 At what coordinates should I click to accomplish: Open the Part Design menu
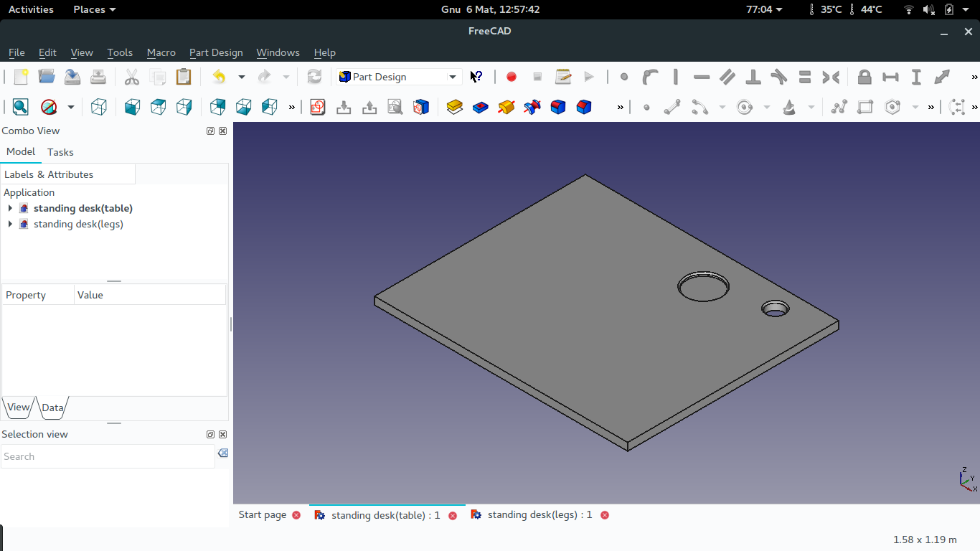[x=216, y=52]
